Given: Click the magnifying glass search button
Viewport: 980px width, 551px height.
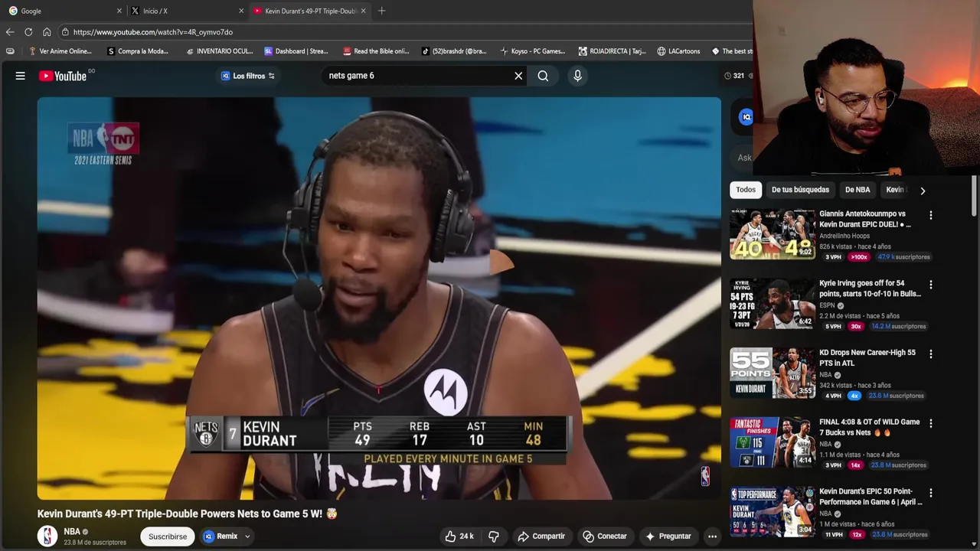Looking at the screenshot, I should coord(543,76).
